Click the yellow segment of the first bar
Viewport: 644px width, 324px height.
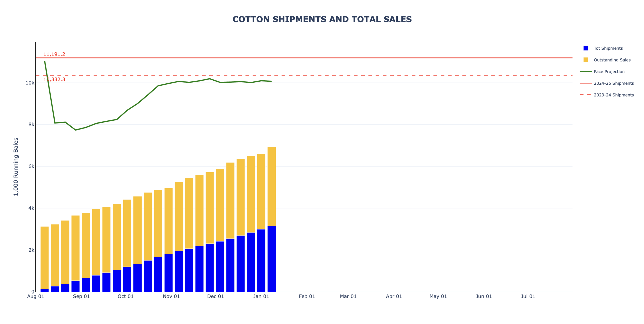[45, 257]
